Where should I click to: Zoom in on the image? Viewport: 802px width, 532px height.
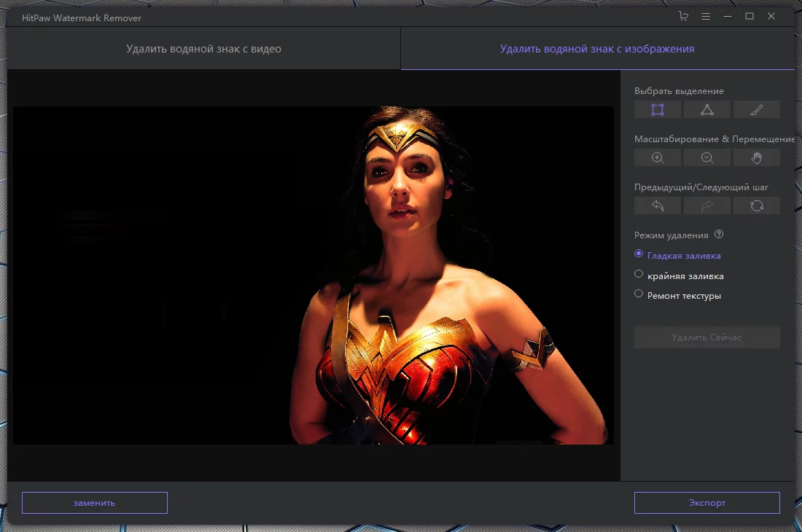pyautogui.click(x=657, y=158)
